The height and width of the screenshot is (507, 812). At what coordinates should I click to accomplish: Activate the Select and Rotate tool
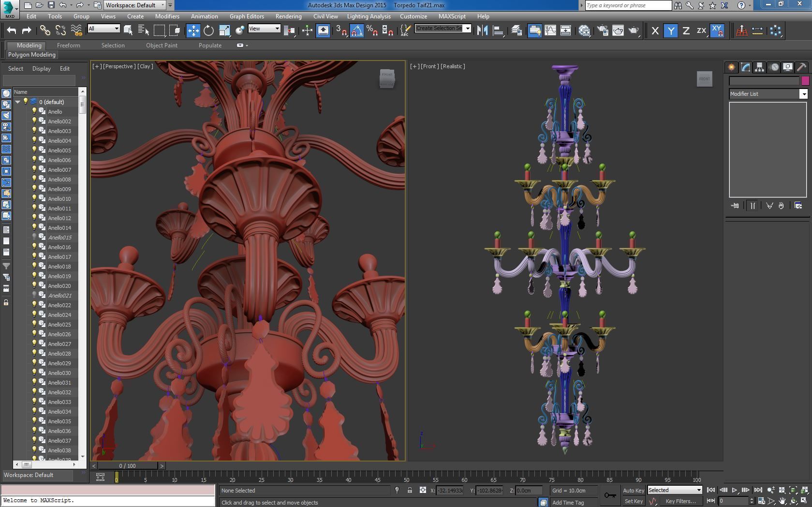point(208,30)
